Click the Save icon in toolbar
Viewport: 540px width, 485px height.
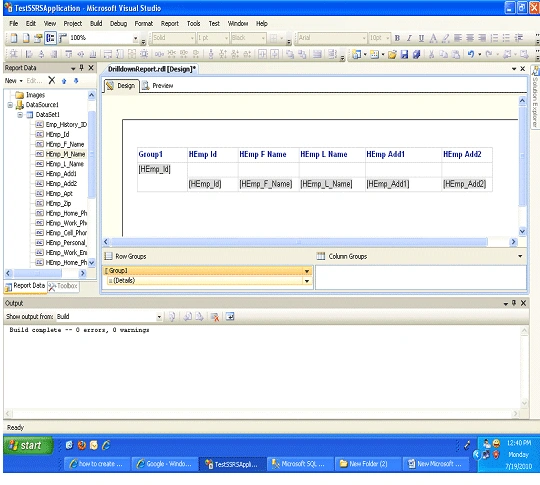(x=404, y=54)
